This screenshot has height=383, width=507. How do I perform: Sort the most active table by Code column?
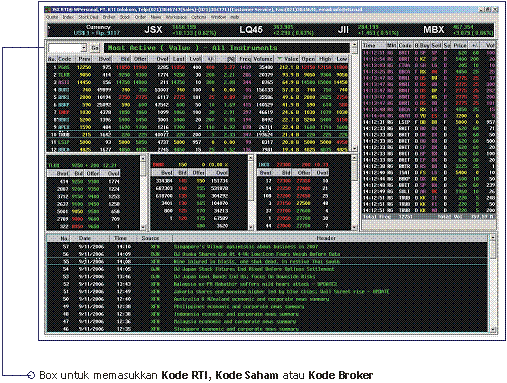(64, 59)
